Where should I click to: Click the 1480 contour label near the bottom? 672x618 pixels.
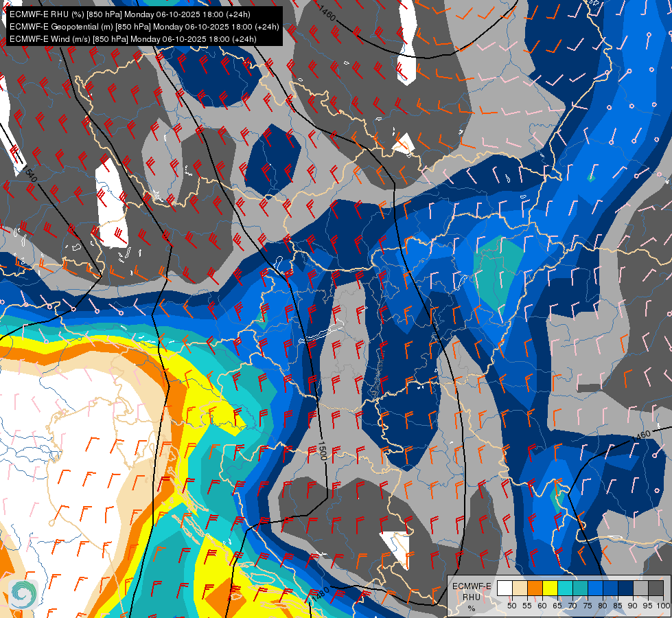point(320,594)
